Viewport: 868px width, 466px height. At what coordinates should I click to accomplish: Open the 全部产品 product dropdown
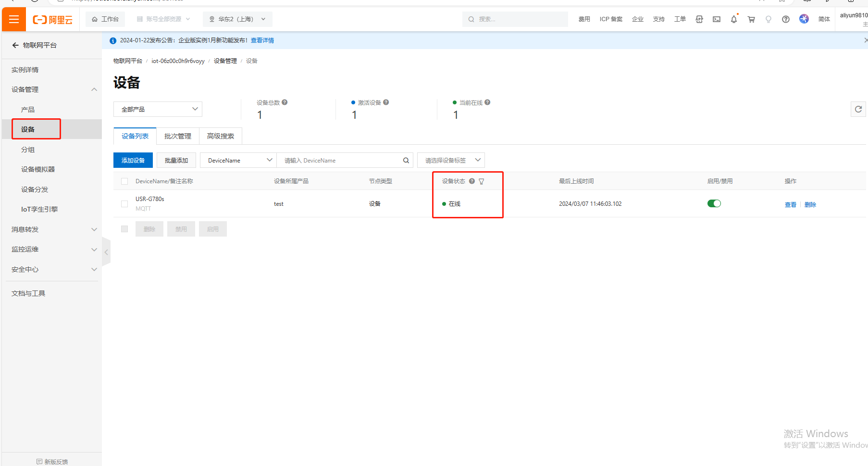(x=158, y=109)
